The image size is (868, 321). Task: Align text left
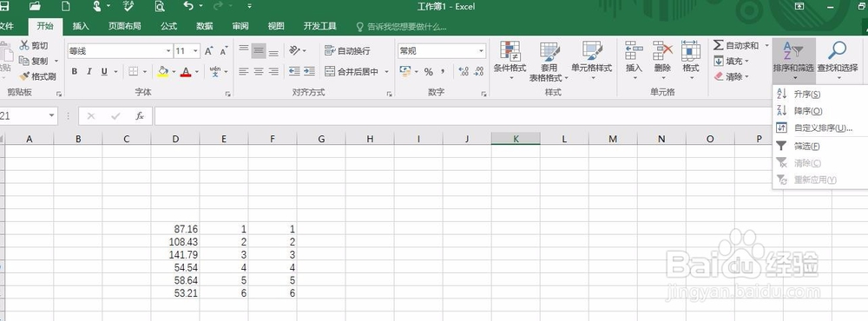click(244, 71)
